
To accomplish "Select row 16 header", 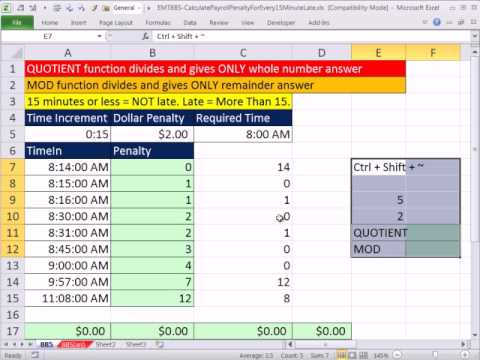I will click(x=12, y=315).
